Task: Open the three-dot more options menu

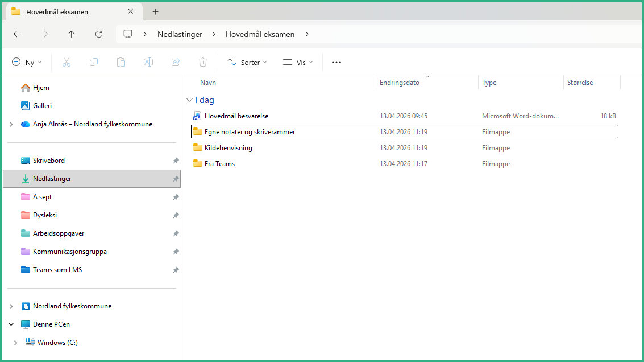Action: (336, 63)
